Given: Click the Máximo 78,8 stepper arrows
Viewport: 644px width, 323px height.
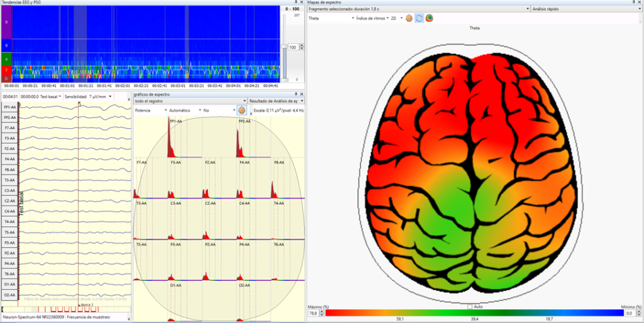Looking at the screenshot, I should click(322, 313).
